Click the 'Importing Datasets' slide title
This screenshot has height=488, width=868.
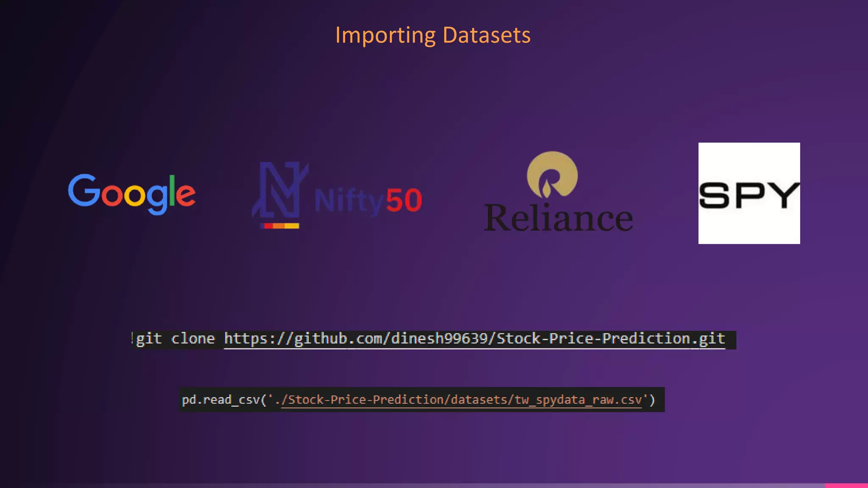[x=433, y=35]
